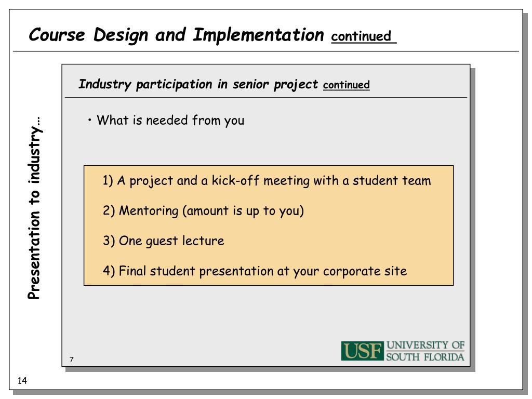Click the words 'corporate site' in item 4
The height and width of the screenshot is (399, 532).
[x=365, y=271]
